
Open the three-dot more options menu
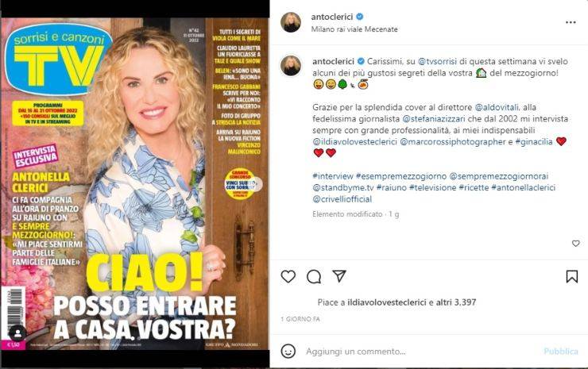click(x=571, y=22)
